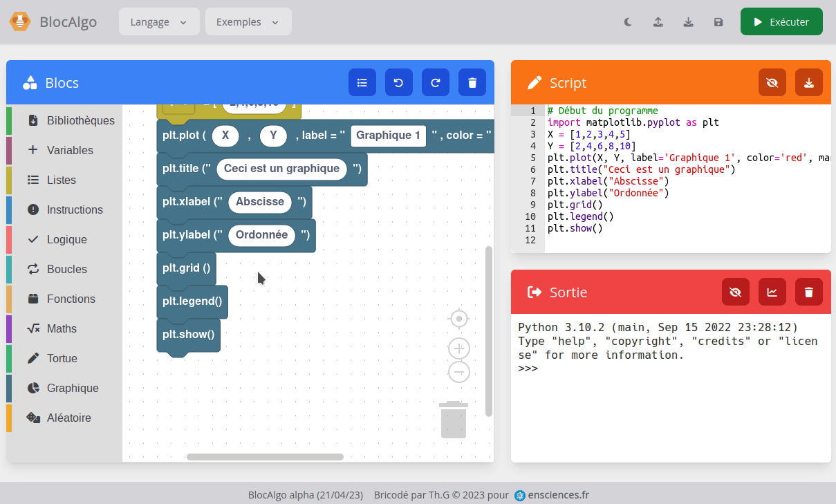Center the workspace with the target icon
836x504 pixels.
click(x=459, y=319)
